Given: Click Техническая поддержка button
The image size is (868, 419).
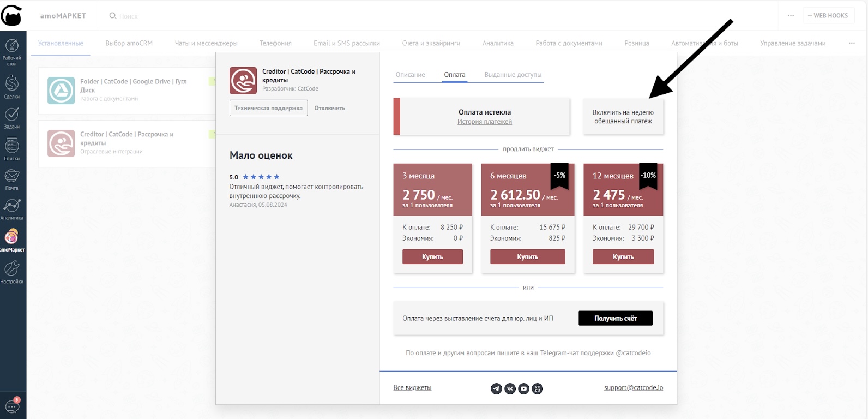Looking at the screenshot, I should pyautogui.click(x=268, y=108).
